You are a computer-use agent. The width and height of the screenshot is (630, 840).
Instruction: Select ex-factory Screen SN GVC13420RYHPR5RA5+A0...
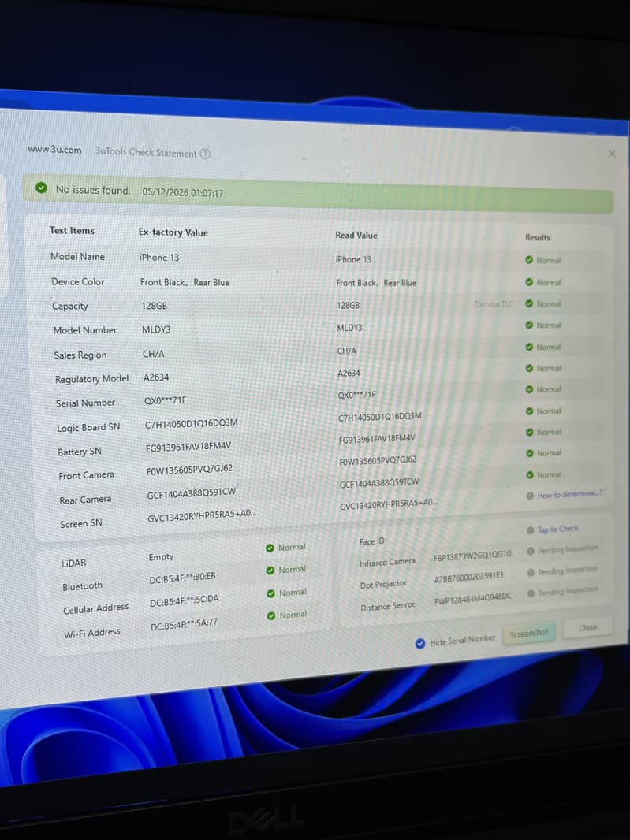tap(202, 515)
